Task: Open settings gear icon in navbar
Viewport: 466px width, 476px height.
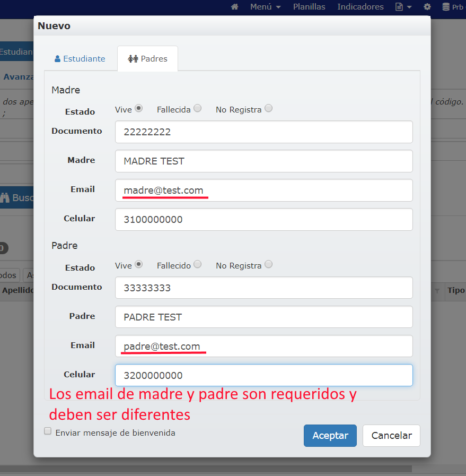Action: (x=427, y=7)
